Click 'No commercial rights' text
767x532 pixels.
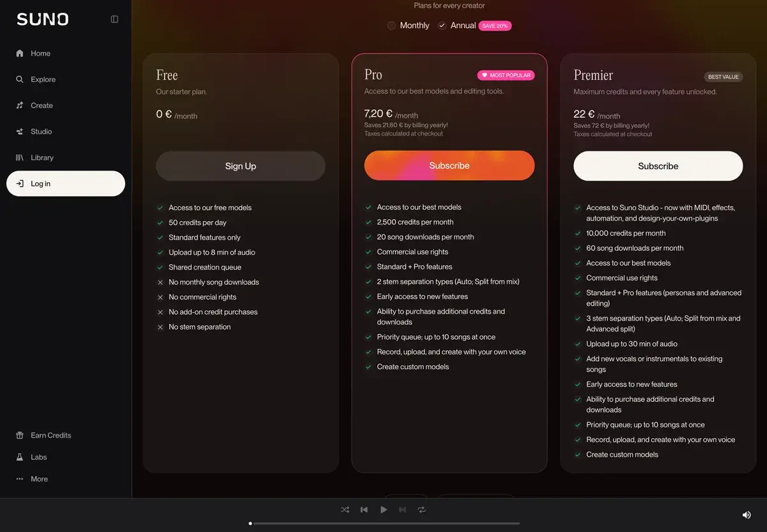(203, 297)
